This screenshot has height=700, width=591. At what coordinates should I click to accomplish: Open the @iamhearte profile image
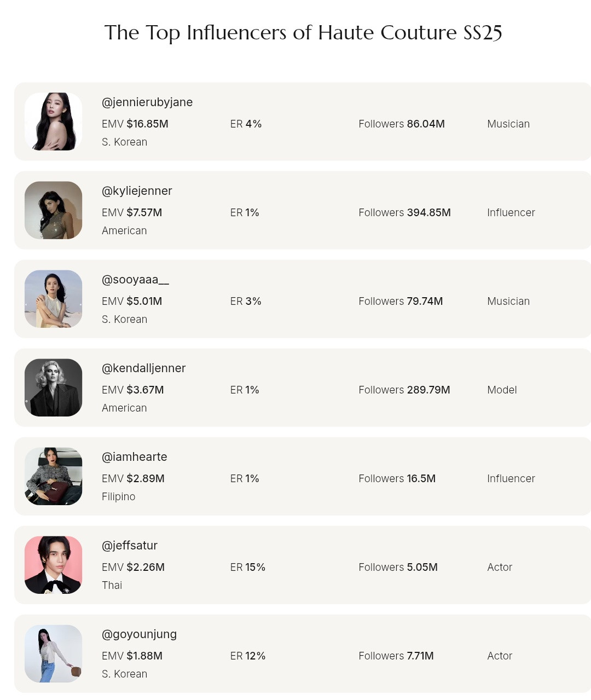[x=54, y=476]
